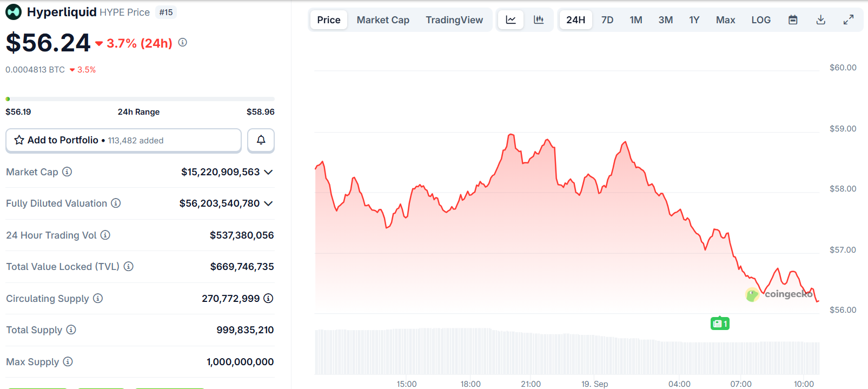Viewport: 868px width, 389px height.
Task: Click the $57.00 y-axis label
Action: click(843, 250)
